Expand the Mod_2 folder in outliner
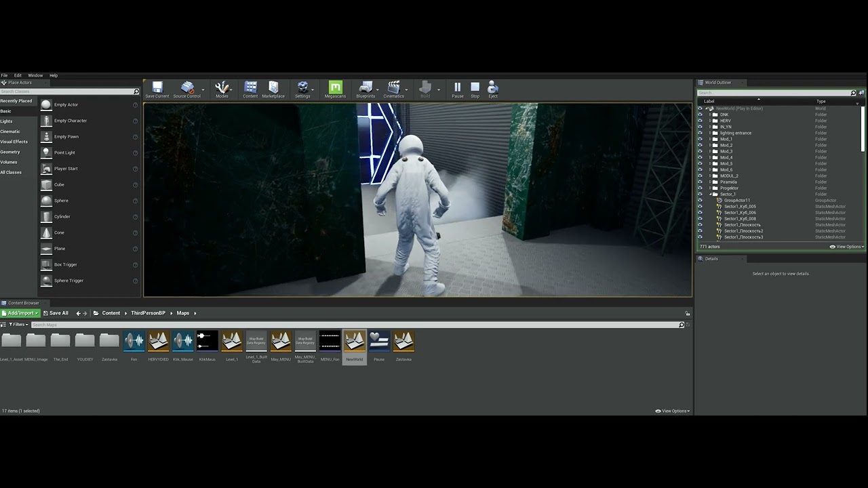 [710, 145]
